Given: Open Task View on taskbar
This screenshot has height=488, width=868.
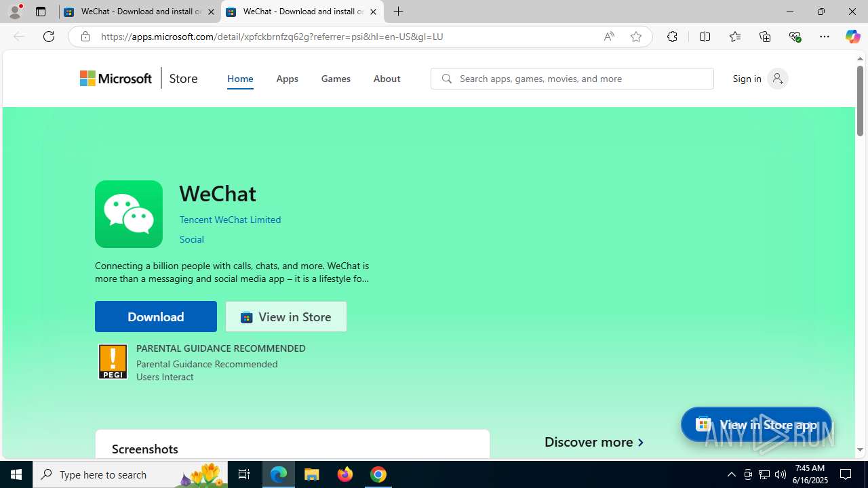Looking at the screenshot, I should tap(244, 474).
